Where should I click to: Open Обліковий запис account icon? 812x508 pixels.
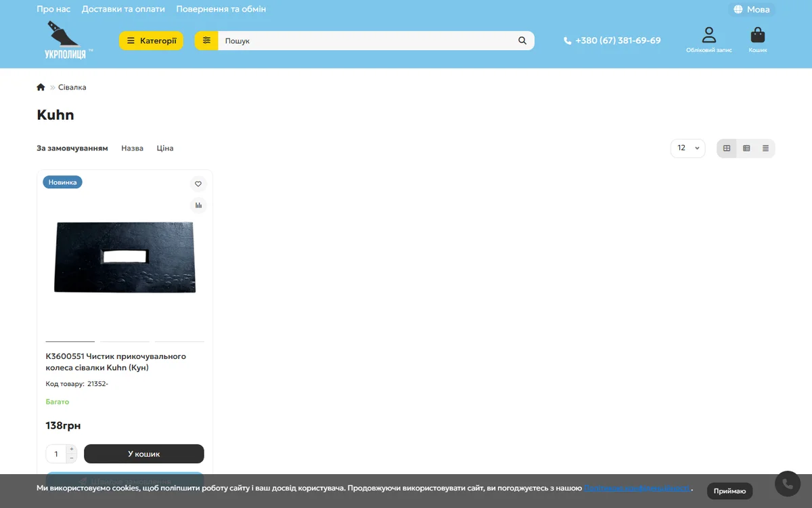[x=708, y=40]
